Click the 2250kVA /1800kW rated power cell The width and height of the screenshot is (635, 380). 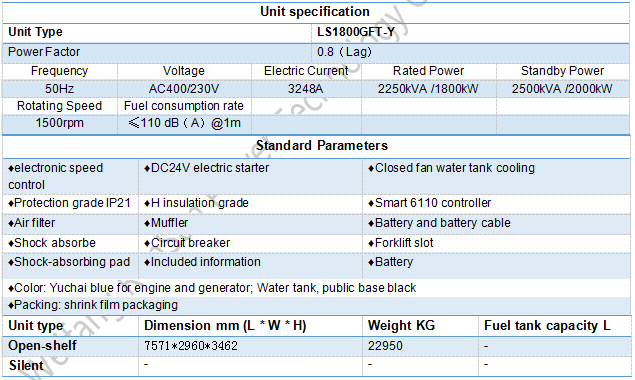[428, 89]
